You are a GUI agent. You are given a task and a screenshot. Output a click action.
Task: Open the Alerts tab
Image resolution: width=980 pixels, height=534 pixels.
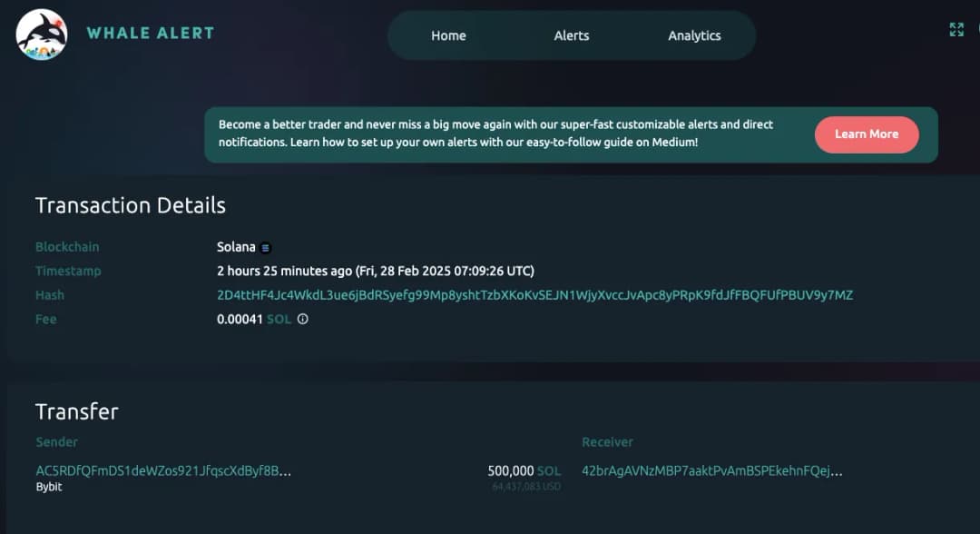[572, 35]
